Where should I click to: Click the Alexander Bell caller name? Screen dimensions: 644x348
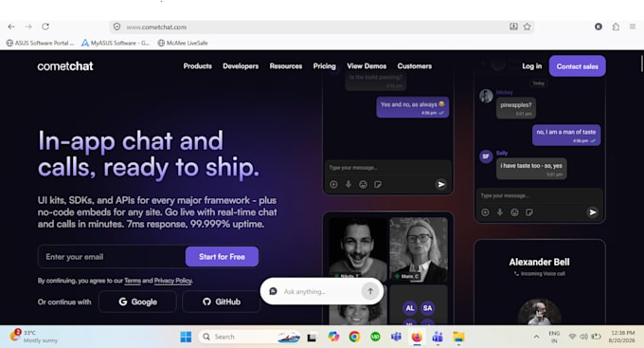point(539,262)
